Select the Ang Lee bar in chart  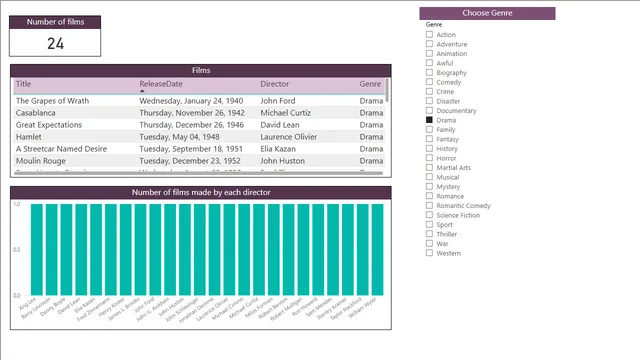click(37, 249)
